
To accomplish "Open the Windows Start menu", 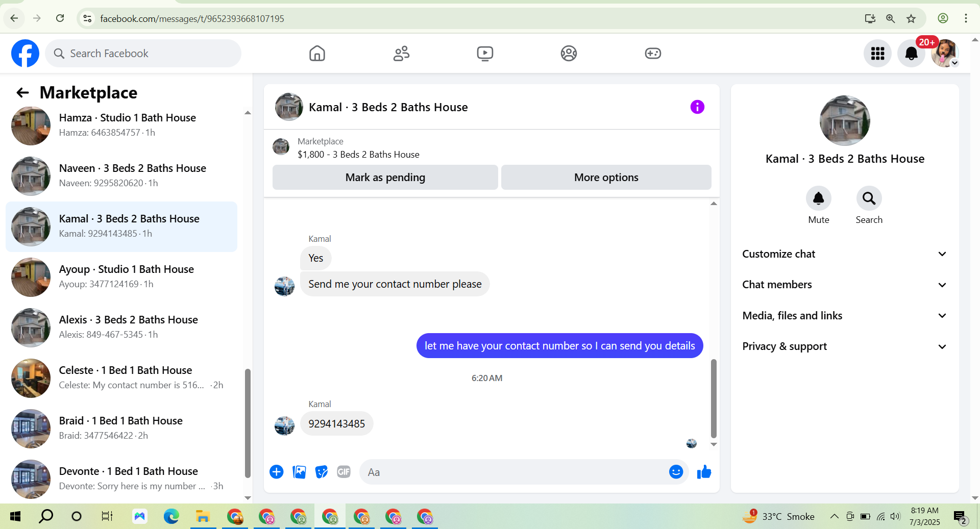I will point(15,516).
